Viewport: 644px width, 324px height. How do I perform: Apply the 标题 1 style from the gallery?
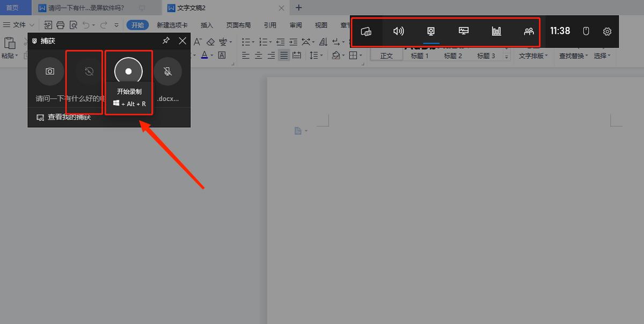420,55
